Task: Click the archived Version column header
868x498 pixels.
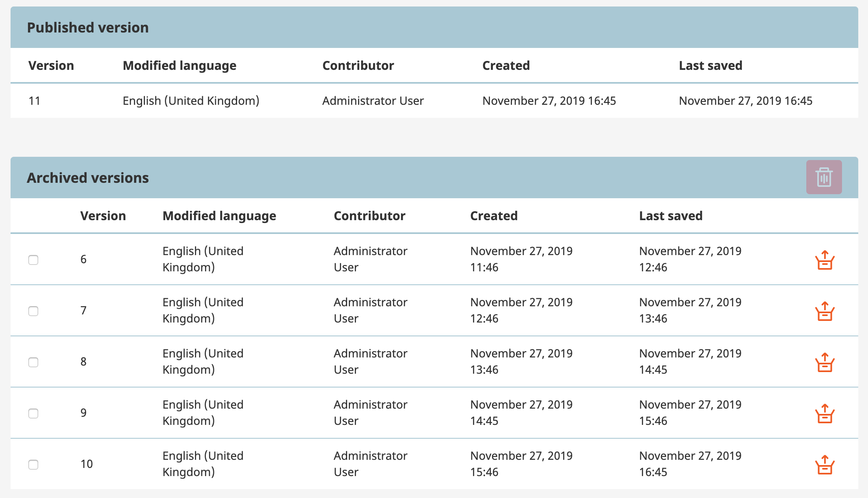Action: pyautogui.click(x=103, y=216)
